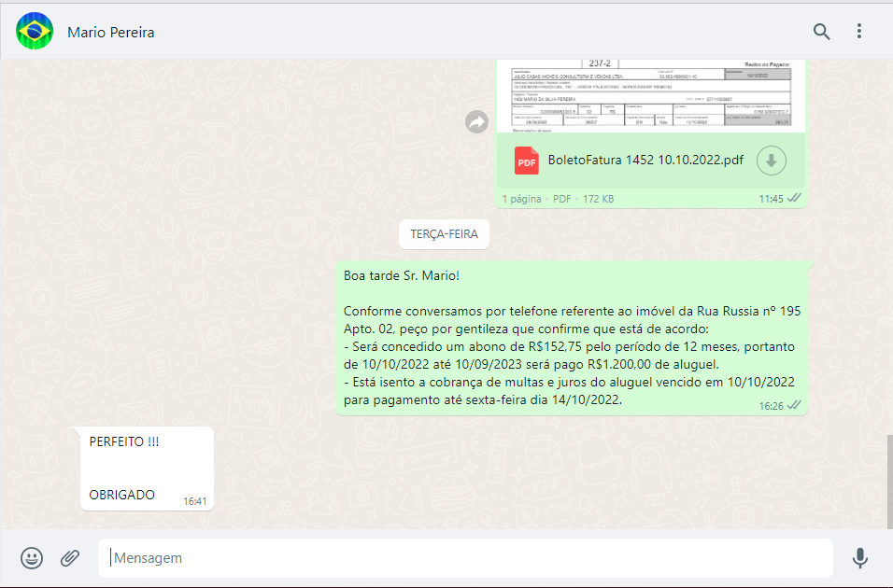Click the read ticks beside 11:45

pos(795,198)
